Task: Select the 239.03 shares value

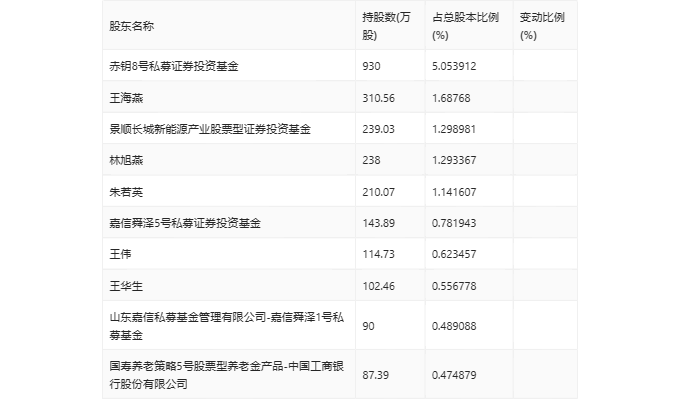Action: 379,129
